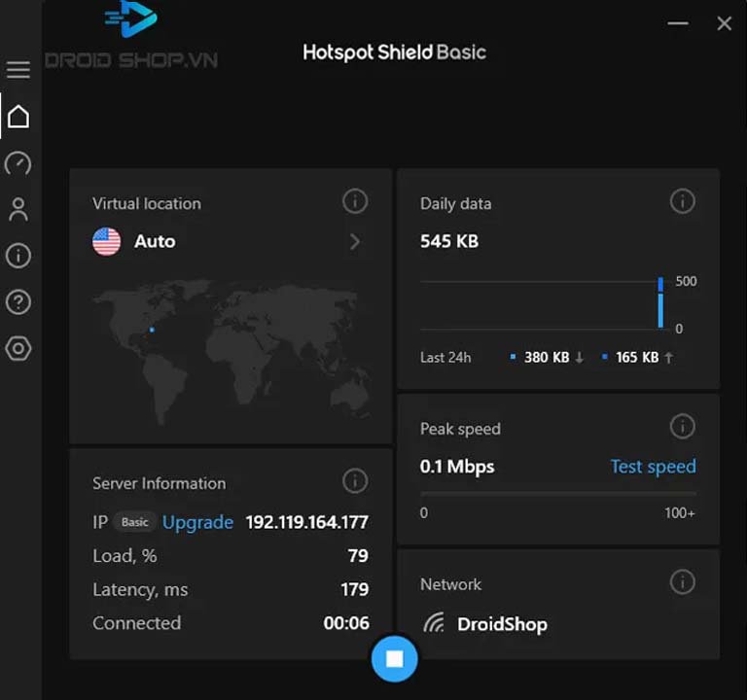Open the account profile sidebar icon

click(18, 210)
